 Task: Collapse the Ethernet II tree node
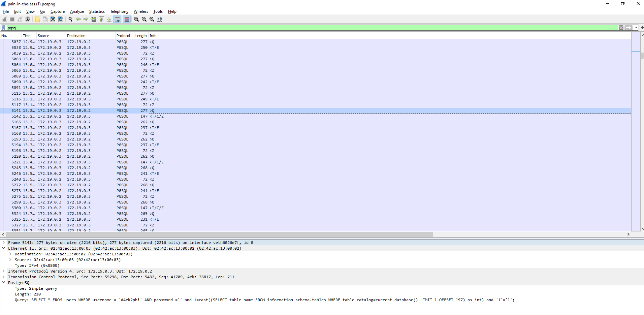[4, 248]
